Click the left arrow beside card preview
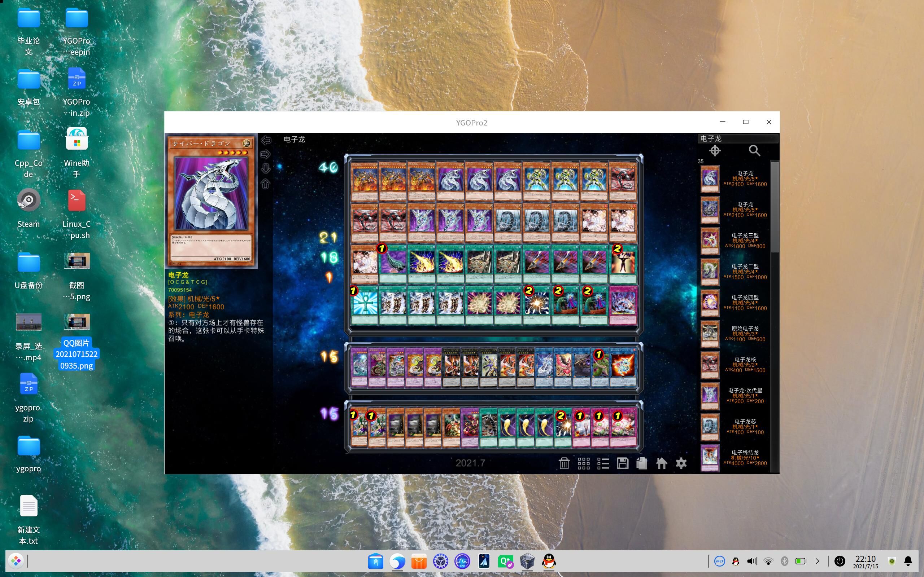This screenshot has height=577, width=924. (x=266, y=140)
